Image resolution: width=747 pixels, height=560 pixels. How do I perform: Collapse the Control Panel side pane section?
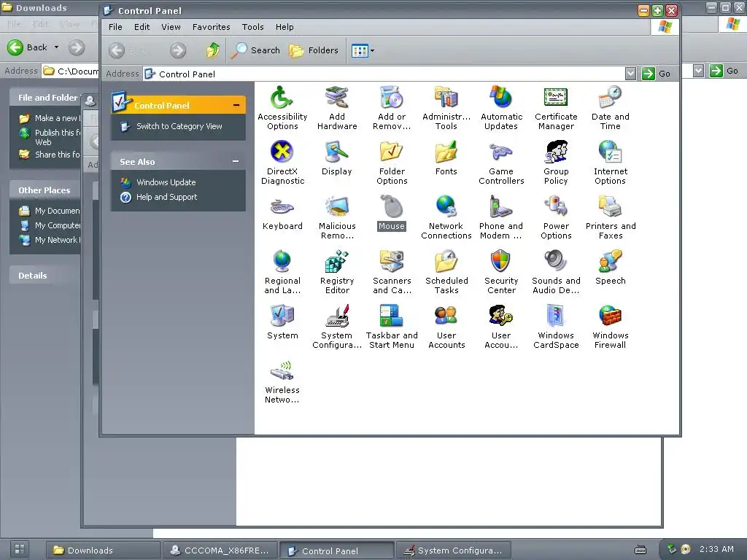[236, 105]
